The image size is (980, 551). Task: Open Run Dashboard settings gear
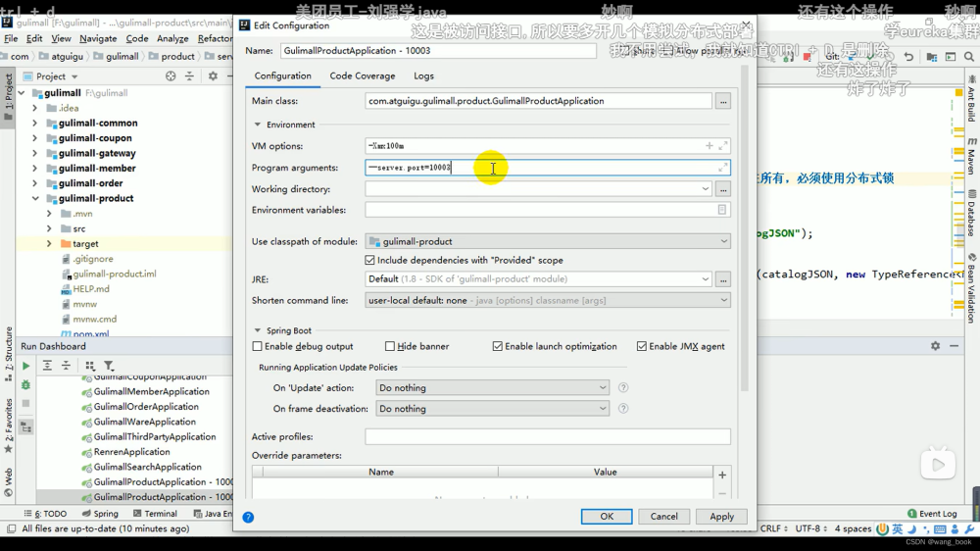pyautogui.click(x=935, y=346)
